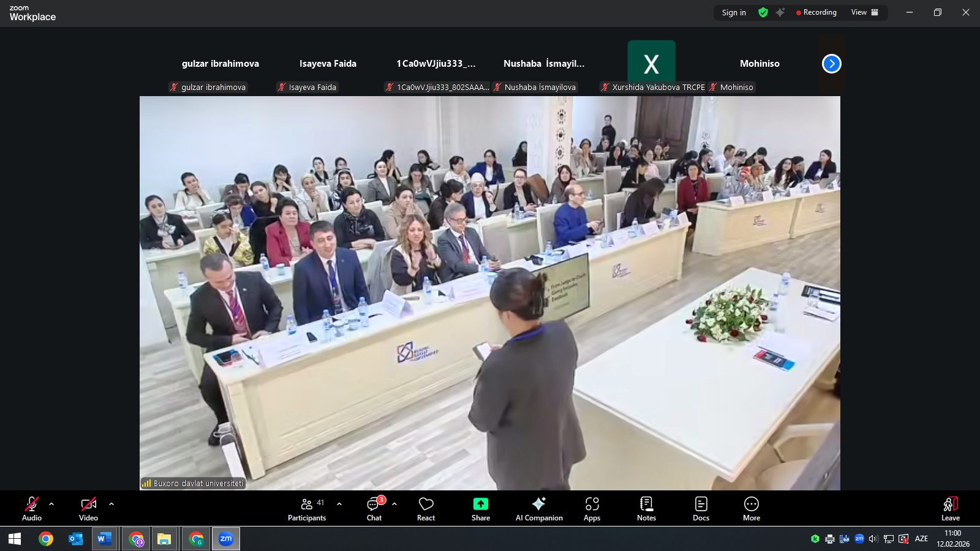This screenshot has width=980, height=551.
Task: Turn on camera with Video button
Action: click(x=88, y=508)
